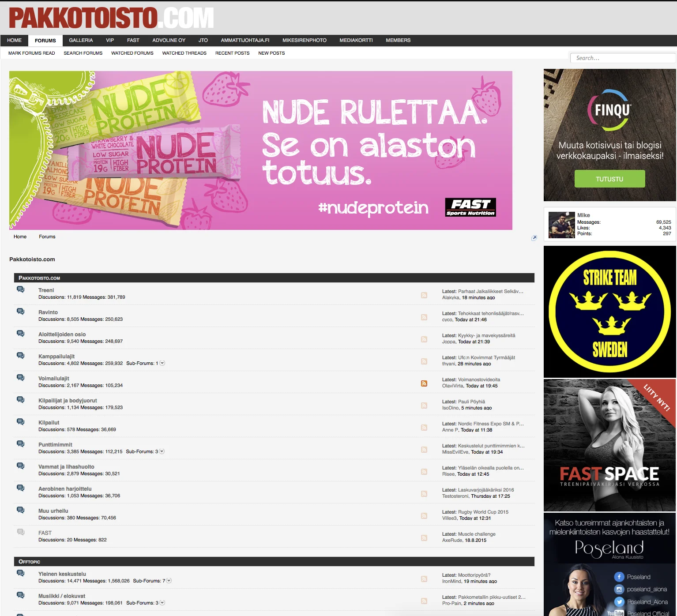The height and width of the screenshot is (616, 677).
Task: Select Recent Posts in the sub-navigation
Action: [232, 53]
